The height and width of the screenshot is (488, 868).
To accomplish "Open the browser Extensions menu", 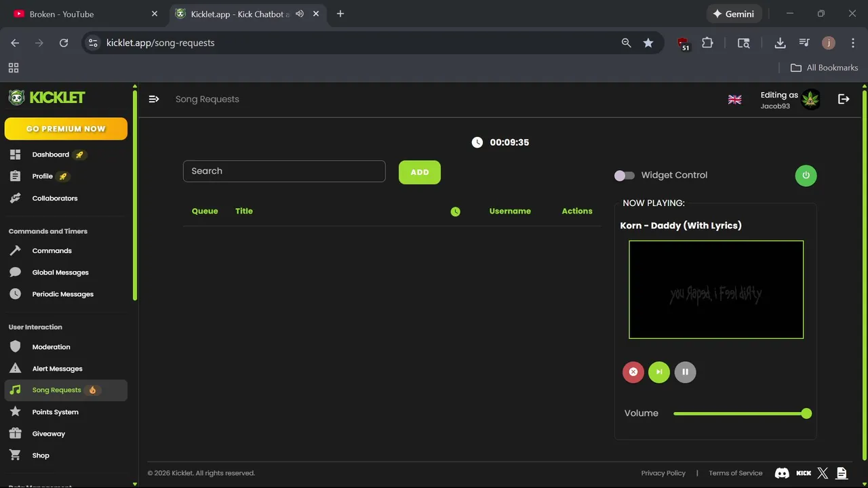I will point(707,43).
